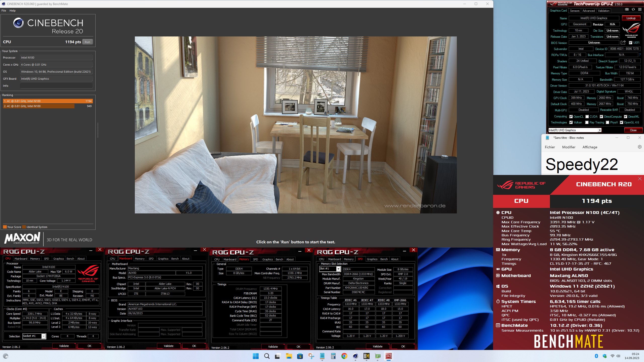
Task: Switch to the Sensors tab in GPU-Z
Action: point(575,11)
